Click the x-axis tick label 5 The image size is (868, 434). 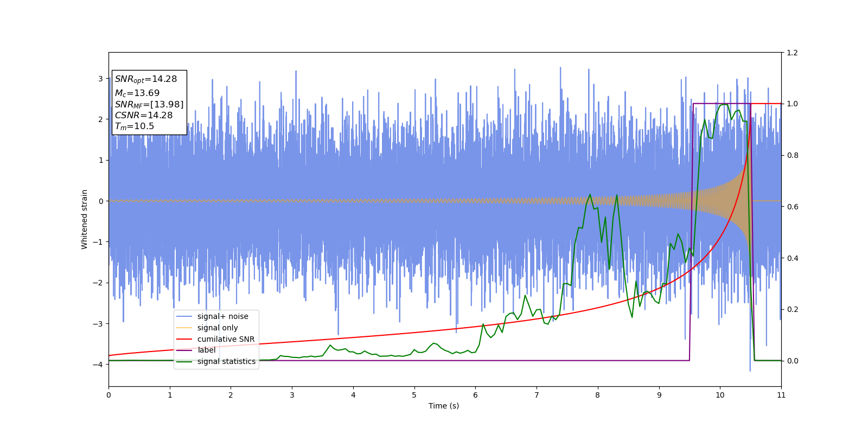click(414, 395)
